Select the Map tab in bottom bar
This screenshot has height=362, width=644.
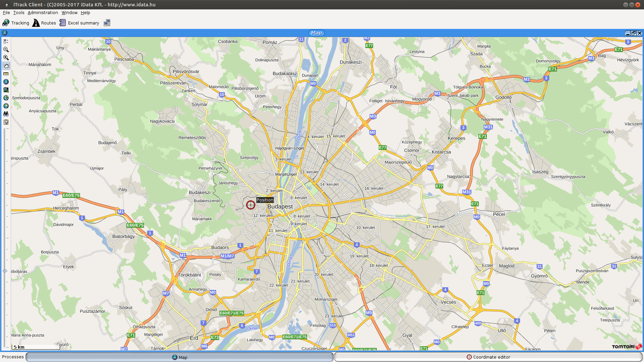(x=179, y=357)
